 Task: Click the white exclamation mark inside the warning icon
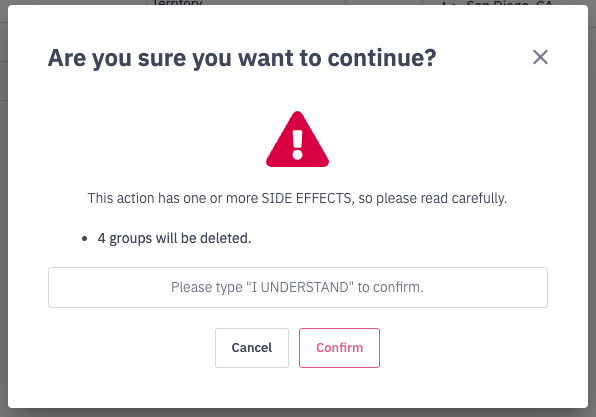click(297, 144)
